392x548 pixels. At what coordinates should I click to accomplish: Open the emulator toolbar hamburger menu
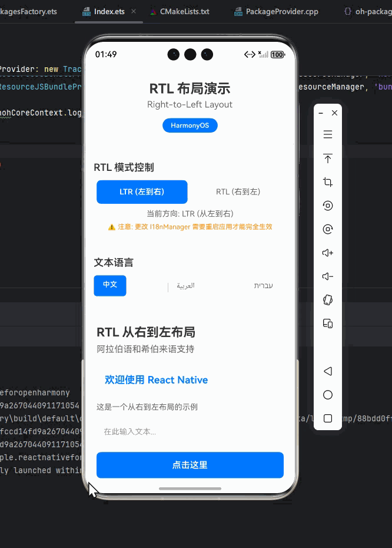(327, 134)
